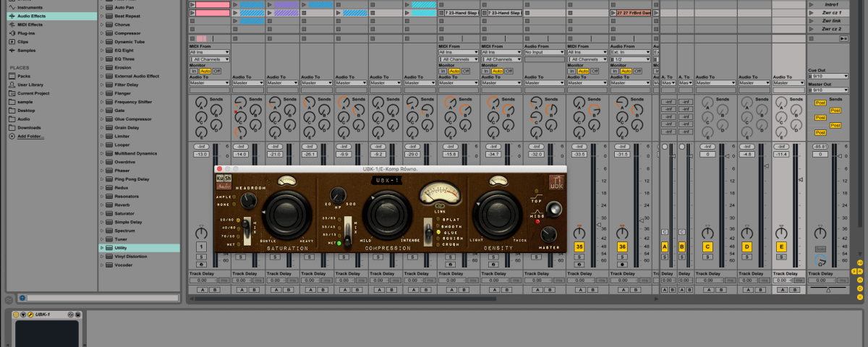868x347 pixels.
Task: Activate track 35 with its numbered button
Action: [x=579, y=247]
